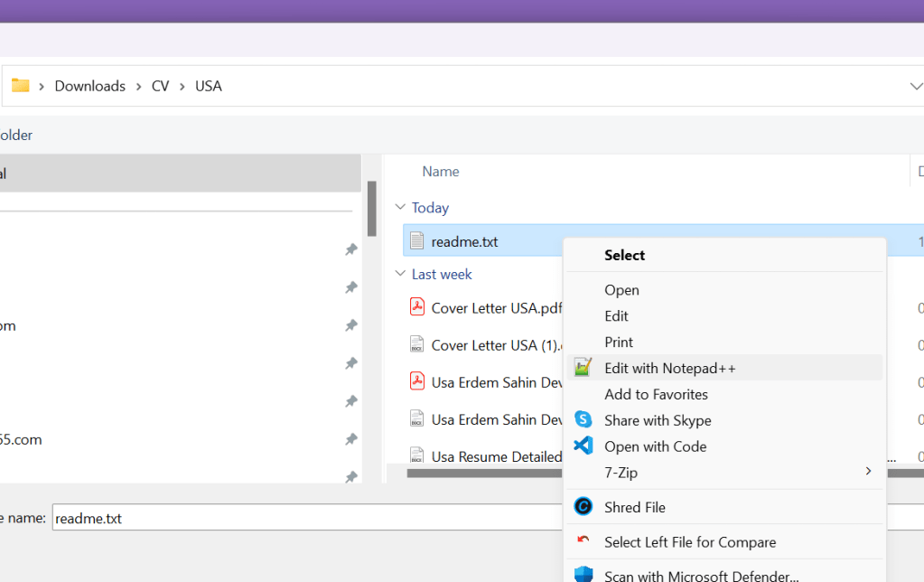Image resolution: width=924 pixels, height=582 pixels.
Task: Click the Microsoft Defender shield icon
Action: 583,575
